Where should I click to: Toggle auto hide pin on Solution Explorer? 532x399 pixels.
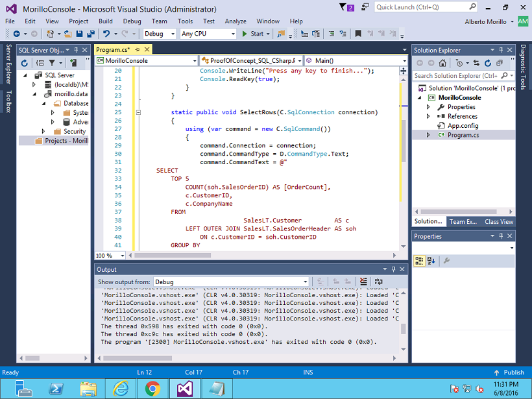501,50
